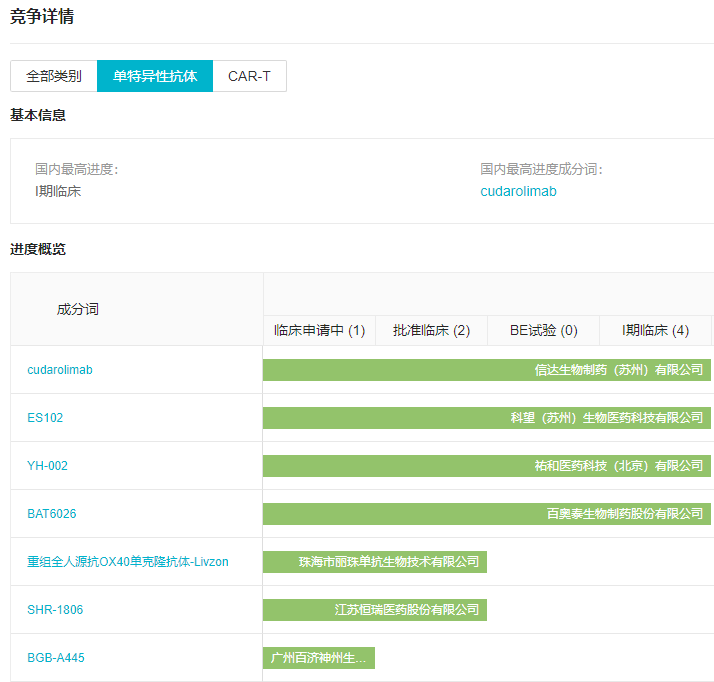Image resolution: width=714 pixels, height=682 pixels.
Task: Click 百奥泰生物制药股份有限公司 progress bar
Action: [487, 514]
